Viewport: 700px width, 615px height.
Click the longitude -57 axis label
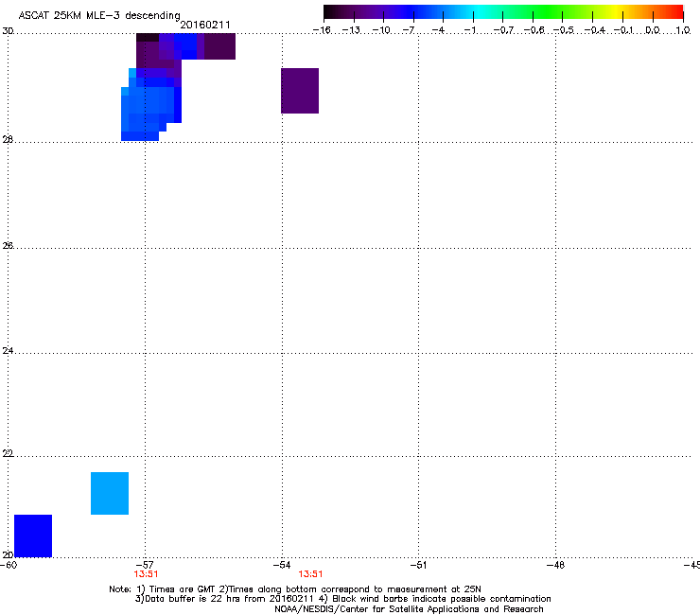(145, 565)
